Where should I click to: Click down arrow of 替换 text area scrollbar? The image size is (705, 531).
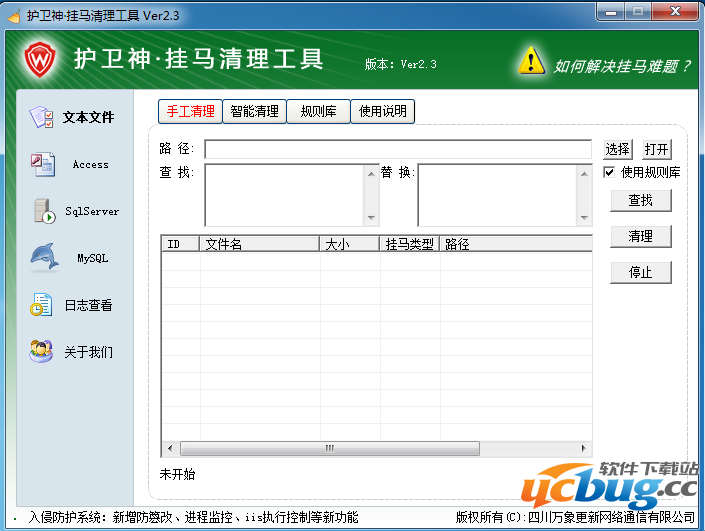[584, 218]
